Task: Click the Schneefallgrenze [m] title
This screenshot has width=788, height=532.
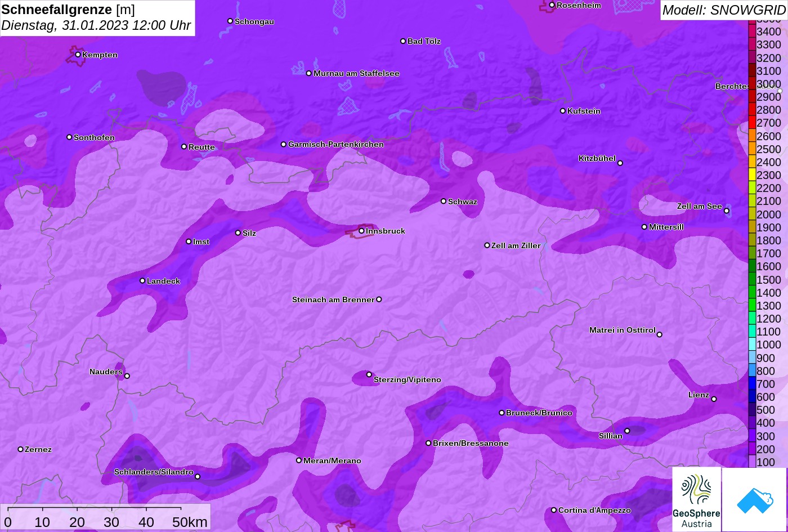Action: coord(68,10)
